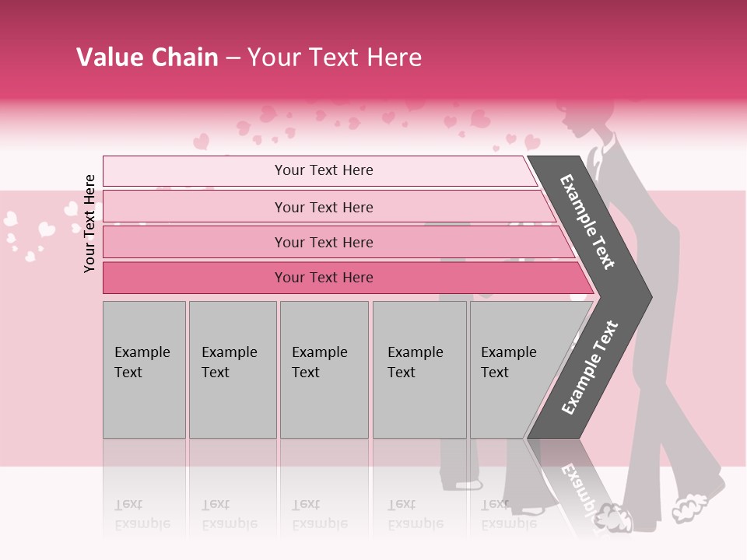Click the second gray Example Text box

(233, 369)
